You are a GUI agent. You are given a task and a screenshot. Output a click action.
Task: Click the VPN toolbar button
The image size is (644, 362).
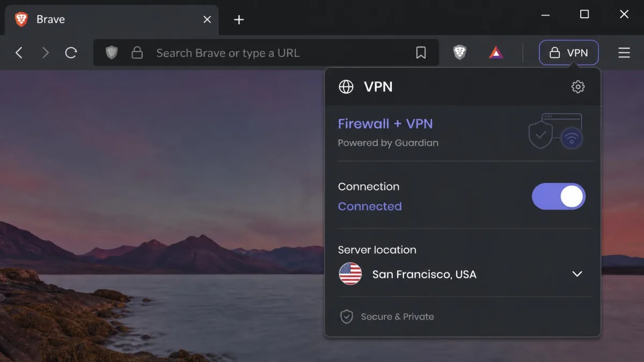point(569,53)
